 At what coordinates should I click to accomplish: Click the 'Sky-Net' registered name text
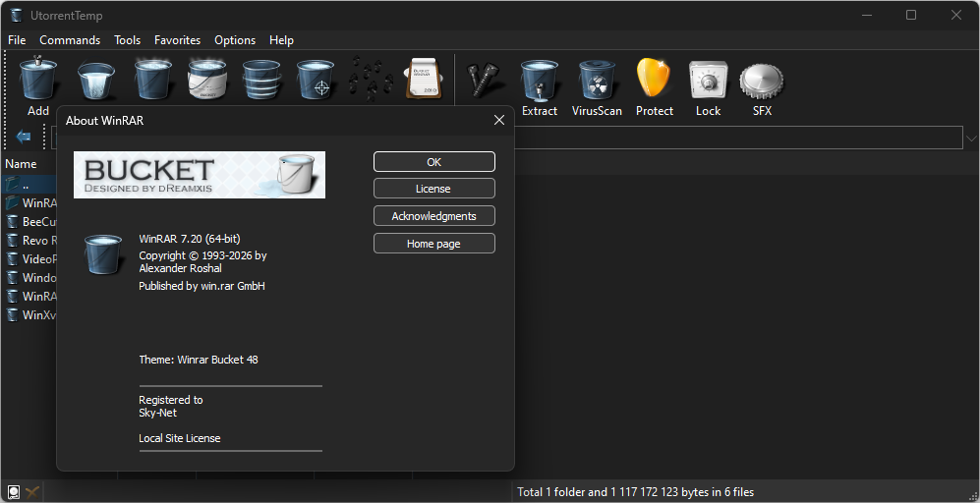[x=157, y=413]
